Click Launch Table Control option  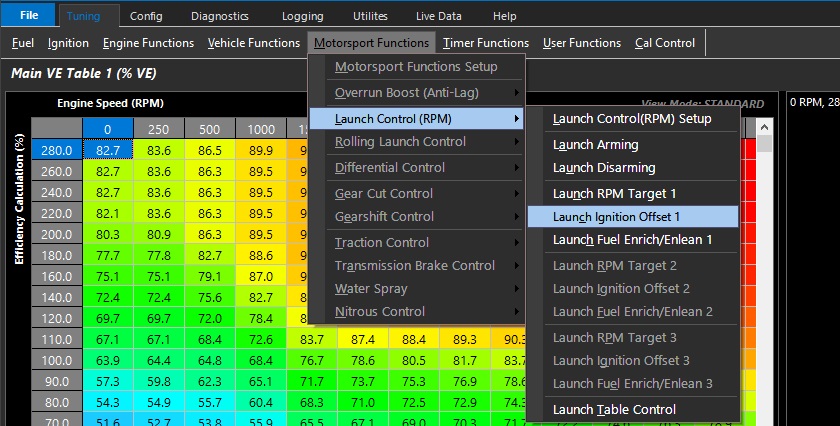point(614,409)
